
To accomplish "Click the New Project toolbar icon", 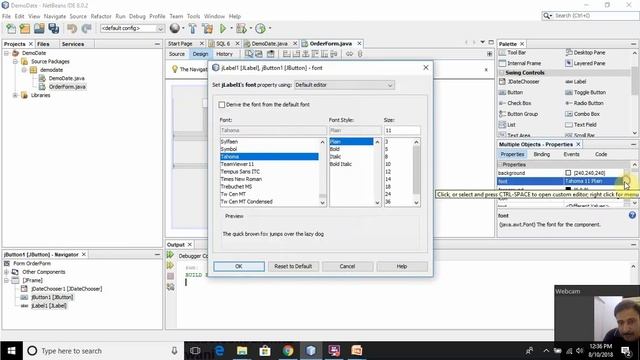I will (x=25, y=28).
